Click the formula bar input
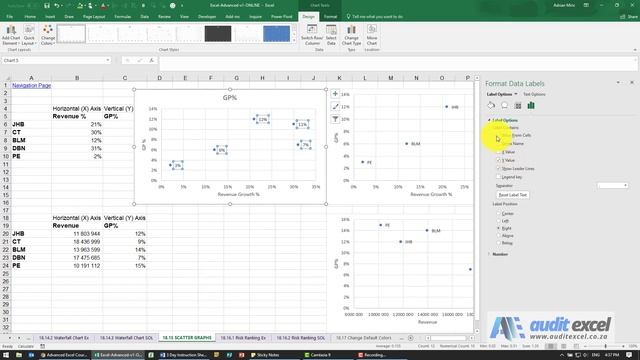Viewport: 640px width, 360px height. (398, 63)
